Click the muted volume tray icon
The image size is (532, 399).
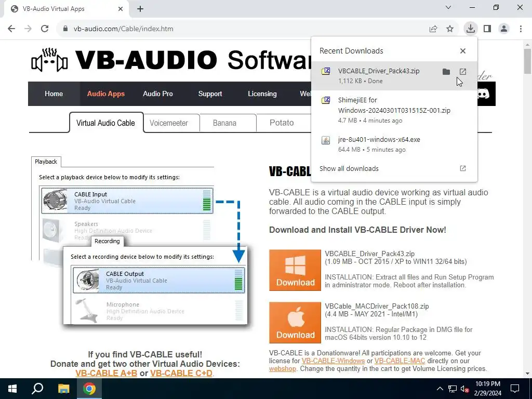(465, 389)
